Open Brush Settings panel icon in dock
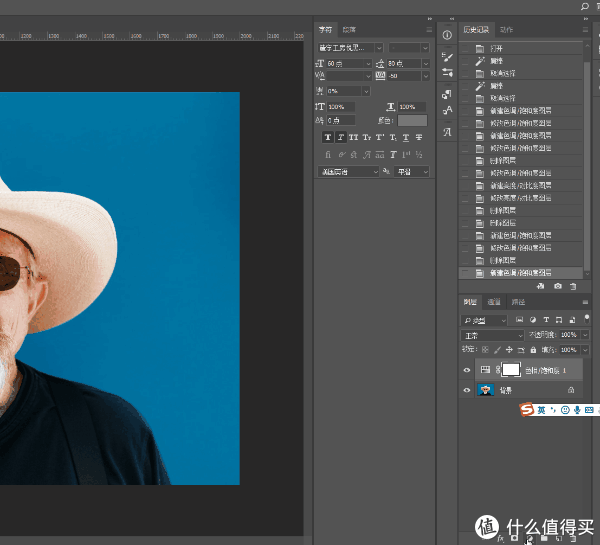This screenshot has height=545, width=600. coord(447,57)
